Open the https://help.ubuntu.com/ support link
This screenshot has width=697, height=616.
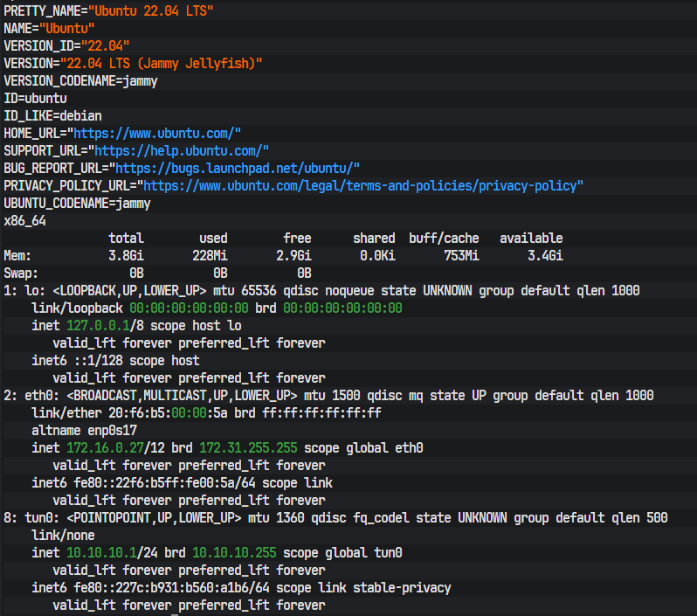178,151
